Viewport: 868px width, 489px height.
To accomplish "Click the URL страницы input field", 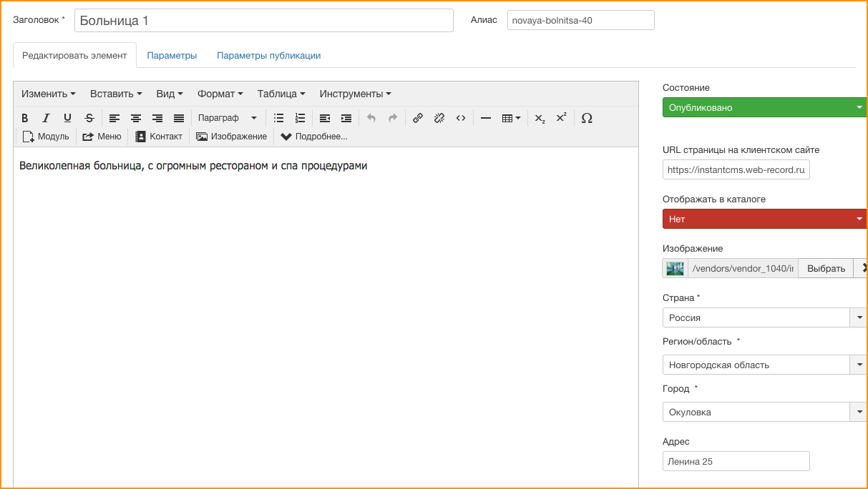I will click(x=736, y=169).
